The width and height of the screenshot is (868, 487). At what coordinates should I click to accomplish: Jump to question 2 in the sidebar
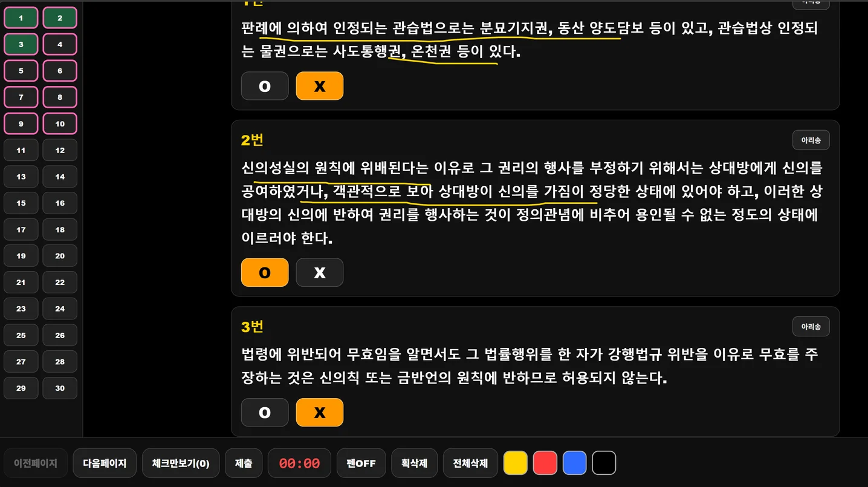click(x=60, y=18)
